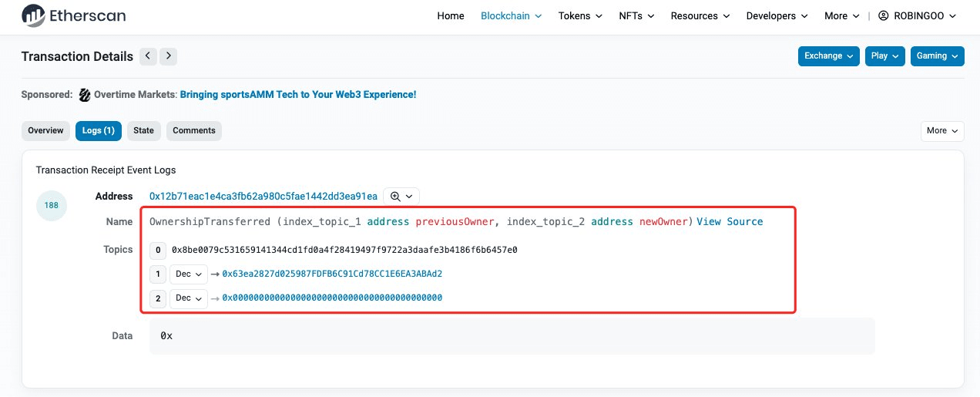The image size is (980, 397).
Task: Switch to the Overview tab
Action: pos(45,131)
